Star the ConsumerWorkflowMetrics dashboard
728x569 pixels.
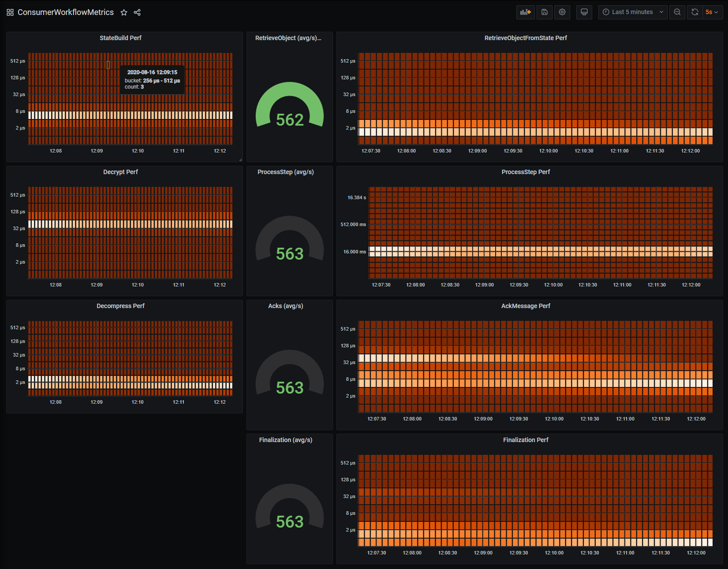124,12
